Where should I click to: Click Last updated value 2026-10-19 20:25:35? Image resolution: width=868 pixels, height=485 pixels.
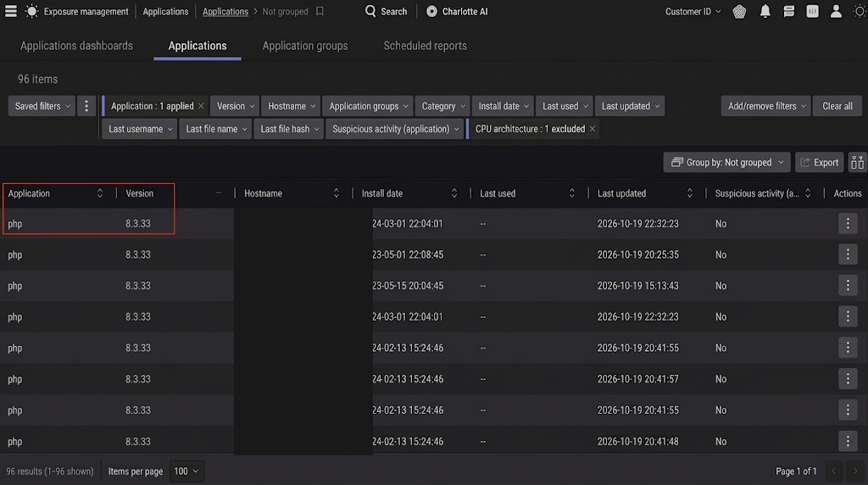click(x=637, y=254)
